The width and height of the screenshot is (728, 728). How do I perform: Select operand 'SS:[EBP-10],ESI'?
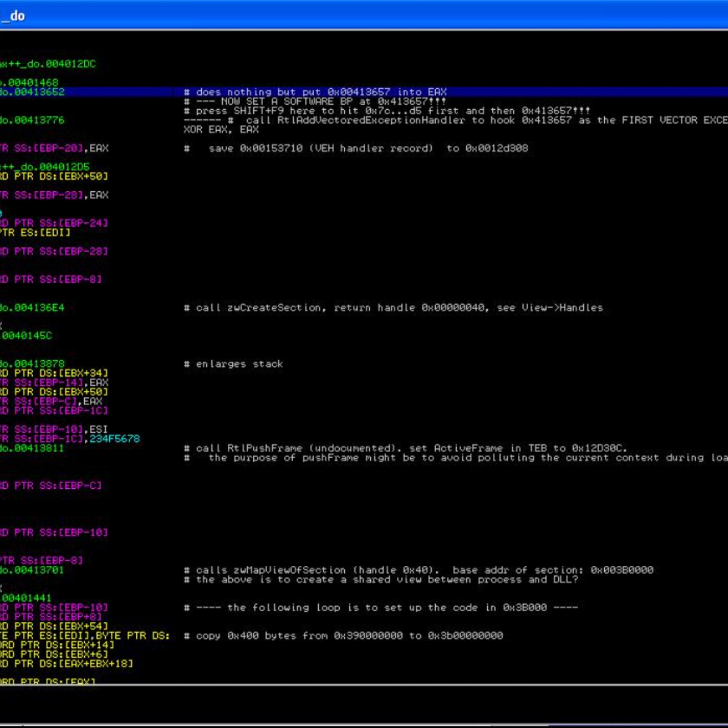click(x=61, y=429)
